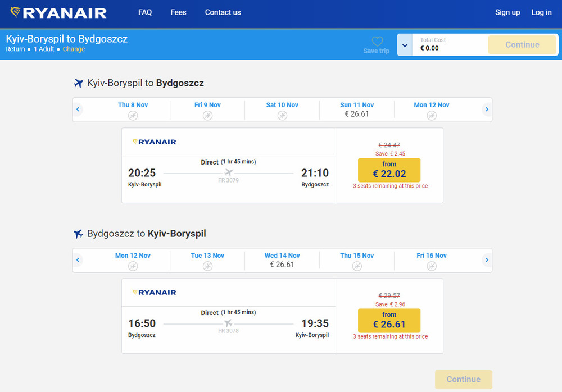Open the Fees menu item

(x=178, y=12)
